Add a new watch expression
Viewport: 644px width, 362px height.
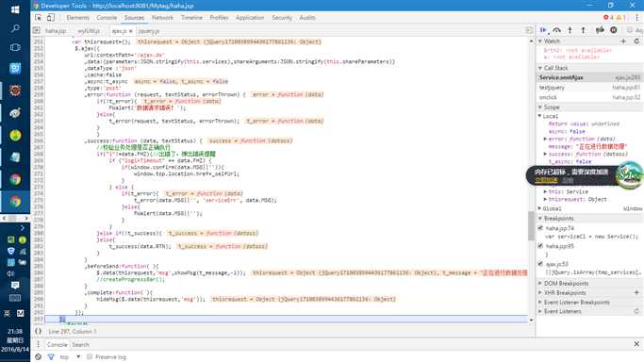(x=623, y=41)
